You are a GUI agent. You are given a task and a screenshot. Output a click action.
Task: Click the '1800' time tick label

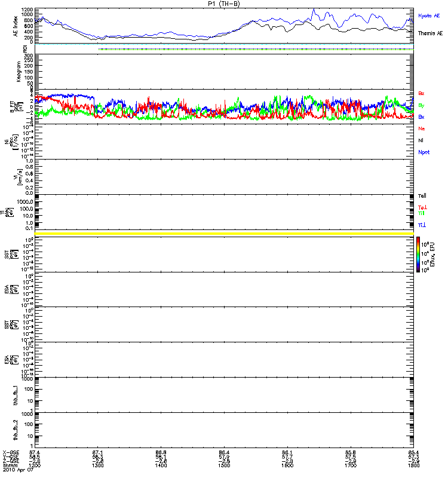[x=414, y=465]
